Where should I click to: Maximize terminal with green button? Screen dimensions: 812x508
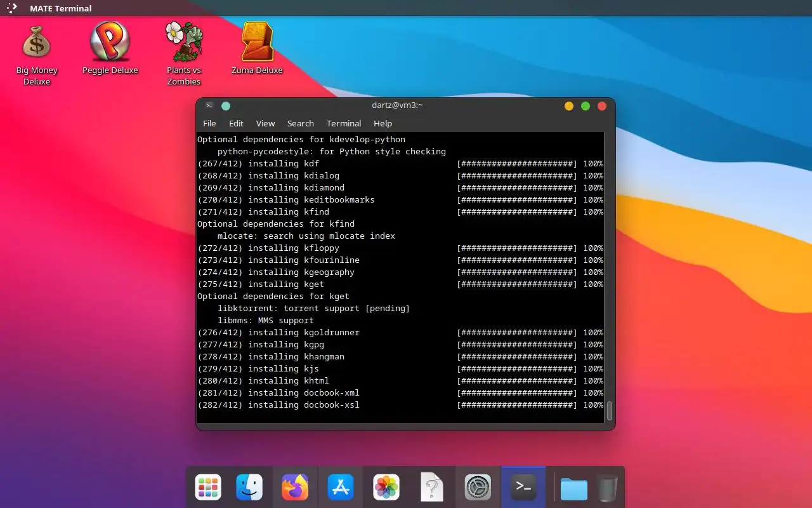(x=586, y=106)
